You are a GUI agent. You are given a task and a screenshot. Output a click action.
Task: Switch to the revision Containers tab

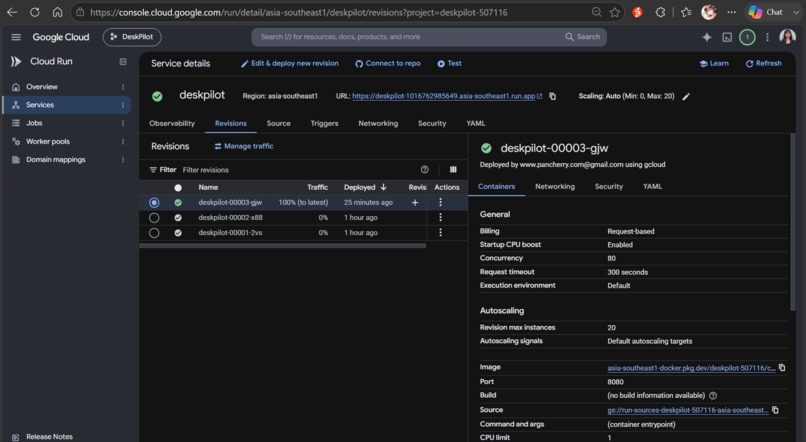click(496, 187)
